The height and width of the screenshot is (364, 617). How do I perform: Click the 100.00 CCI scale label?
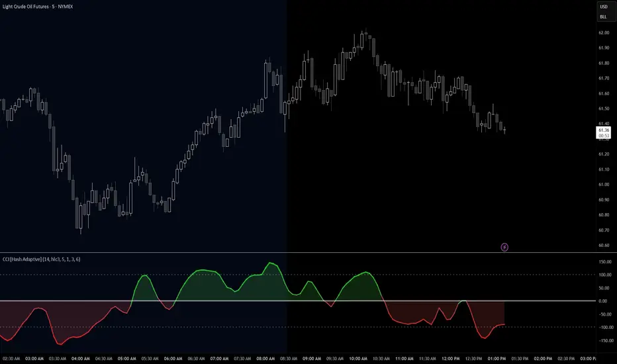[x=605, y=275]
